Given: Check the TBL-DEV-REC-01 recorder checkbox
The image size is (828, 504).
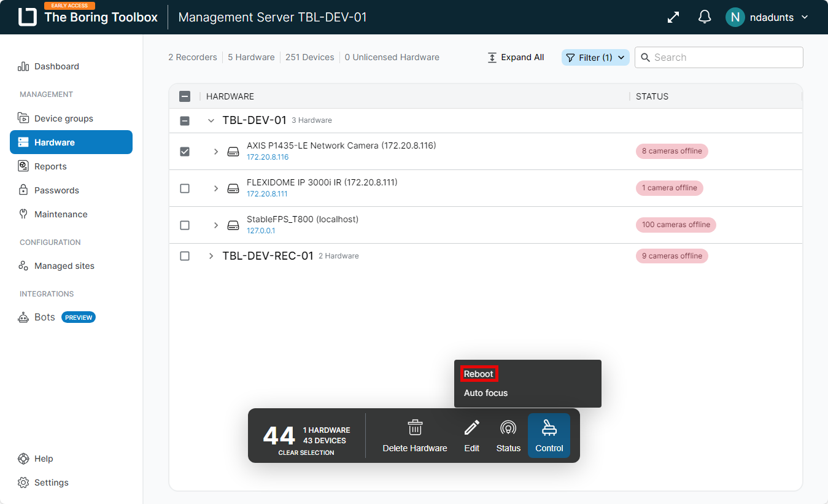Looking at the screenshot, I should pyautogui.click(x=185, y=256).
